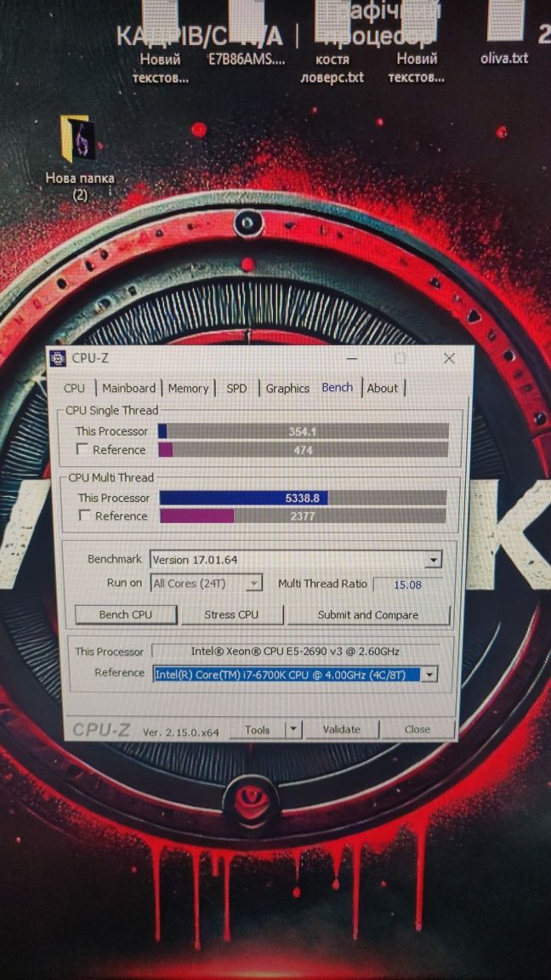Click the 'CPU Multi Thread' group label

[x=111, y=477]
